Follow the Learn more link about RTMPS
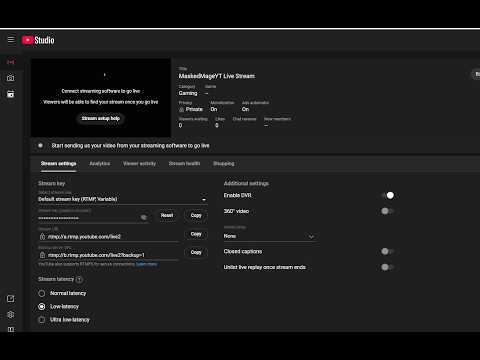Viewport: 480px width, 360px height. pyautogui.click(x=147, y=264)
